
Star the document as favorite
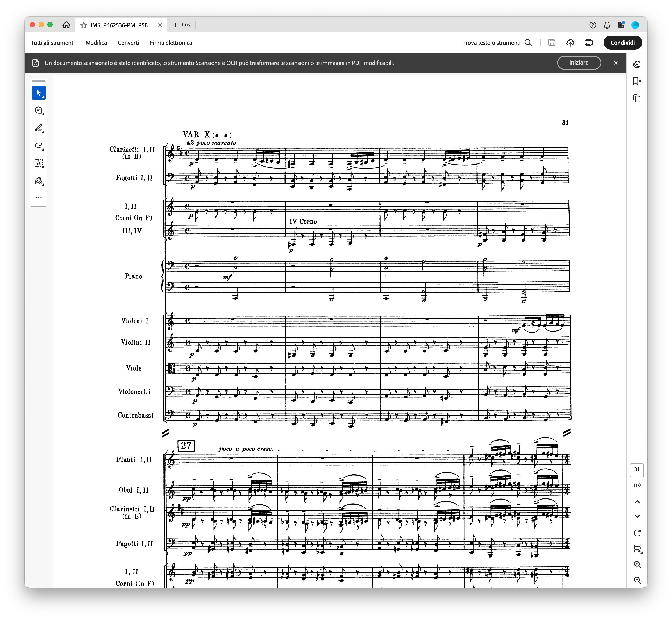point(84,25)
